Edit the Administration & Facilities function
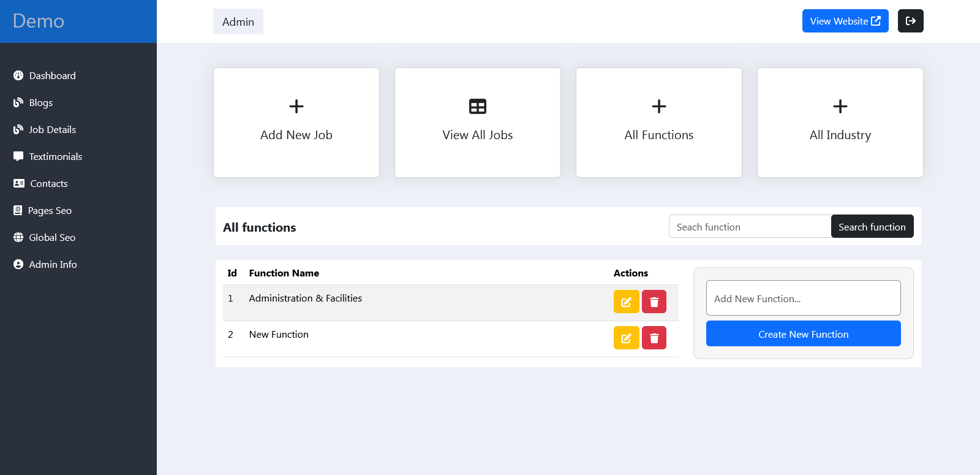The image size is (980, 475). (626, 302)
